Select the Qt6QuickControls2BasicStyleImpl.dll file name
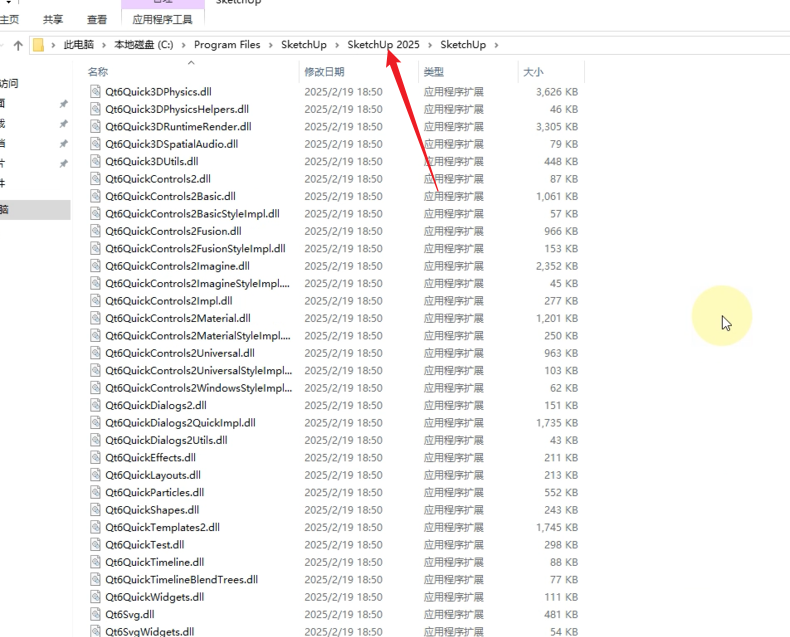This screenshot has height=637, width=790. click(x=192, y=214)
